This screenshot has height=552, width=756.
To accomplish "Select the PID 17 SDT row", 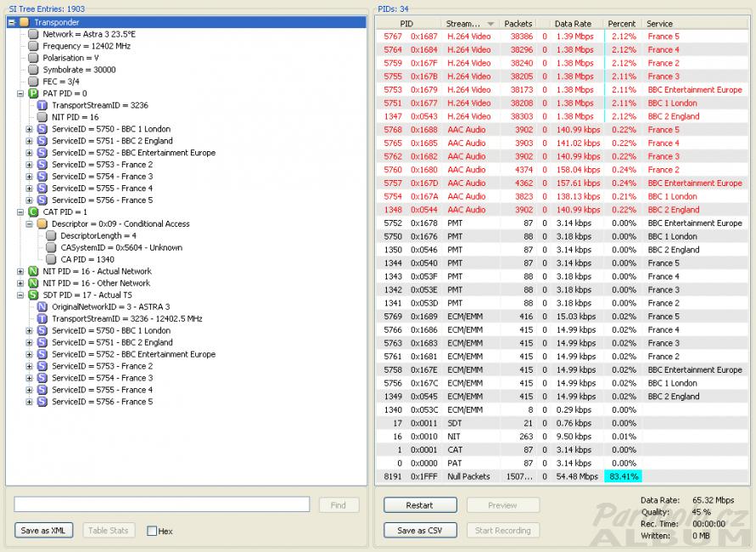I will pos(563,423).
